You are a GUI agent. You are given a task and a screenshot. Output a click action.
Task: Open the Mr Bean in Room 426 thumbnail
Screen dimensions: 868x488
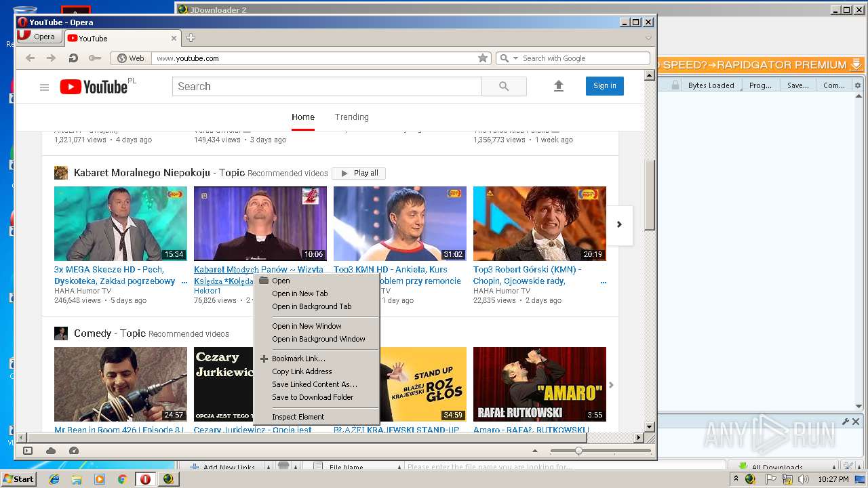click(121, 384)
